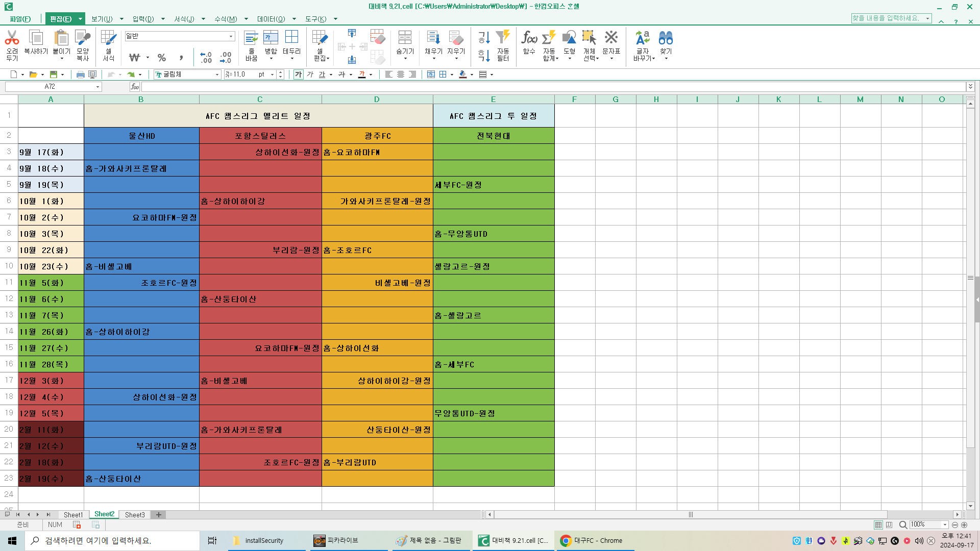Viewport: 980px width, 551px height.
Task: Expand the font name dropdown 굴림체
Action: (x=217, y=74)
